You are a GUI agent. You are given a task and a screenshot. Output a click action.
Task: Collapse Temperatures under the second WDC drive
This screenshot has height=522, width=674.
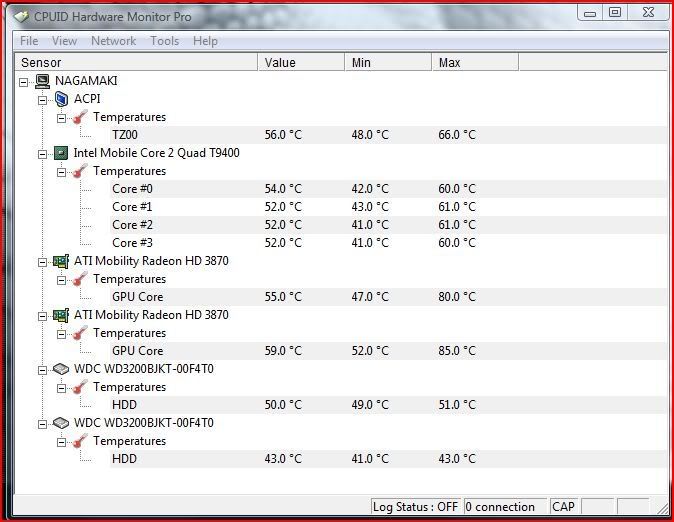pyautogui.click(x=61, y=442)
